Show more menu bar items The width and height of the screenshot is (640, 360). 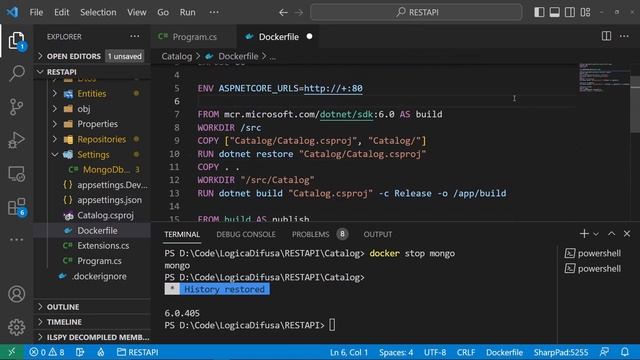click(x=214, y=12)
